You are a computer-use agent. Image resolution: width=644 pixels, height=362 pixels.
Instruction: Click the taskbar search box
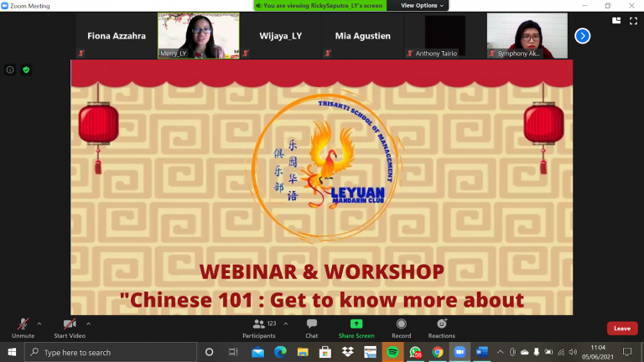pos(111,352)
